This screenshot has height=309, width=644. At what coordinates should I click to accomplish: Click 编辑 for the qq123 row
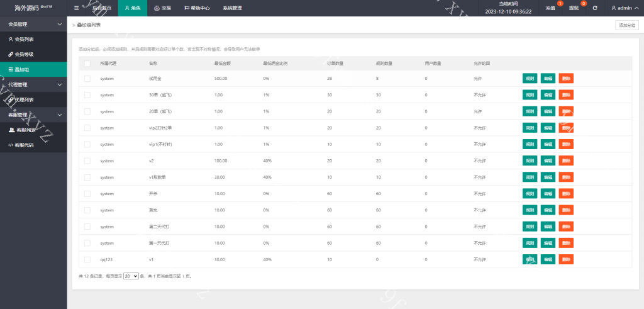pyautogui.click(x=548, y=259)
